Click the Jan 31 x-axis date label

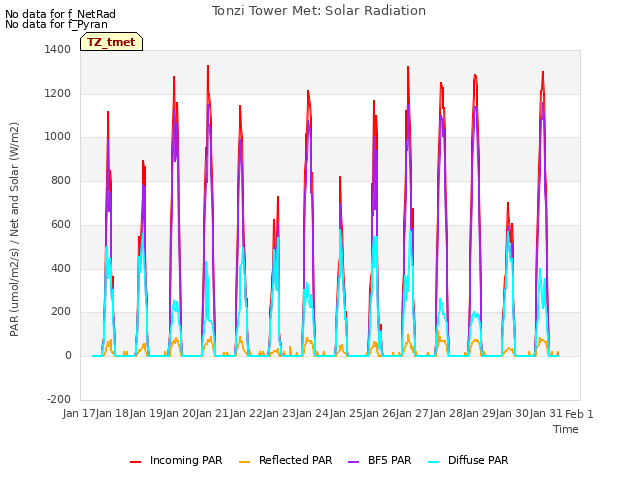(546, 413)
